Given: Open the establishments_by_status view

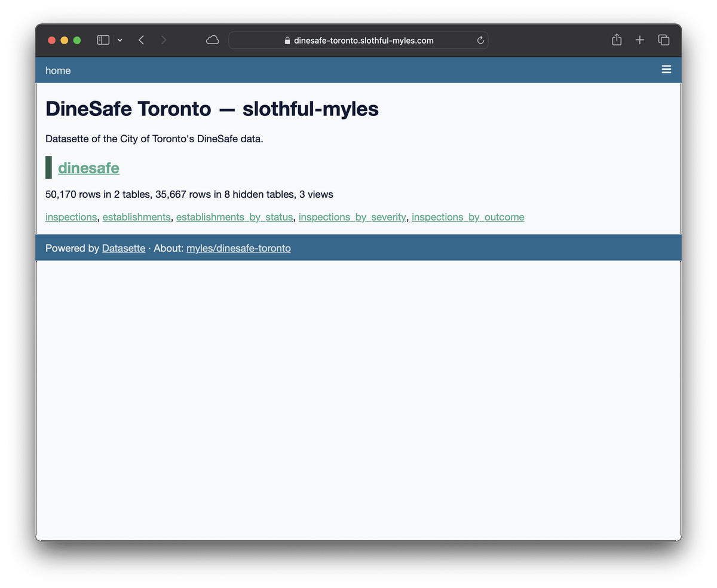Looking at the screenshot, I should (x=234, y=217).
